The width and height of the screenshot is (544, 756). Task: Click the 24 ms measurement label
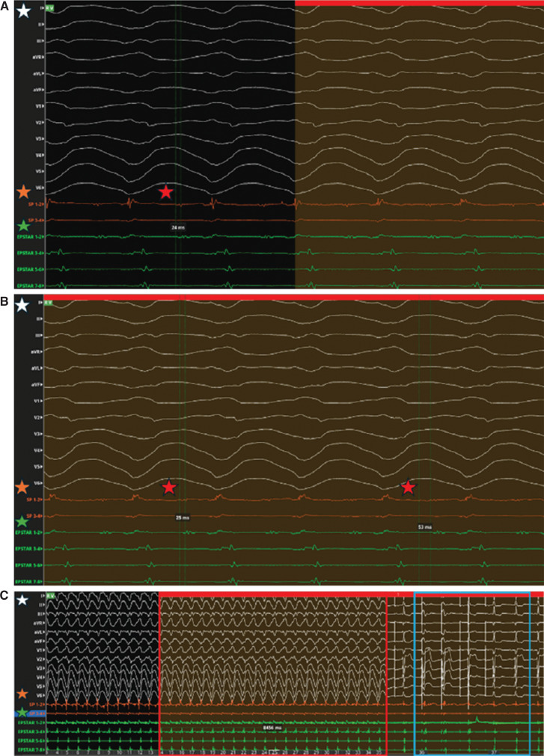pos(175,226)
